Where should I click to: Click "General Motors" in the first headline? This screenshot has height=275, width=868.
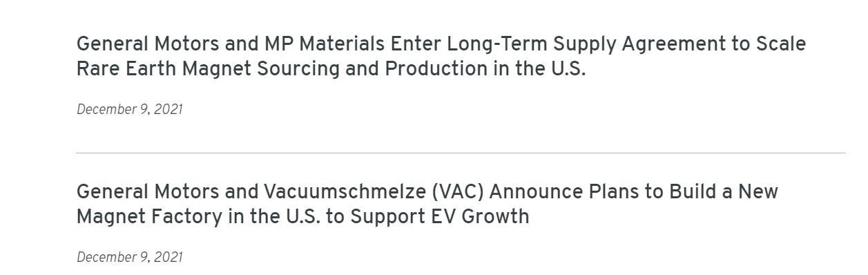click(x=148, y=44)
